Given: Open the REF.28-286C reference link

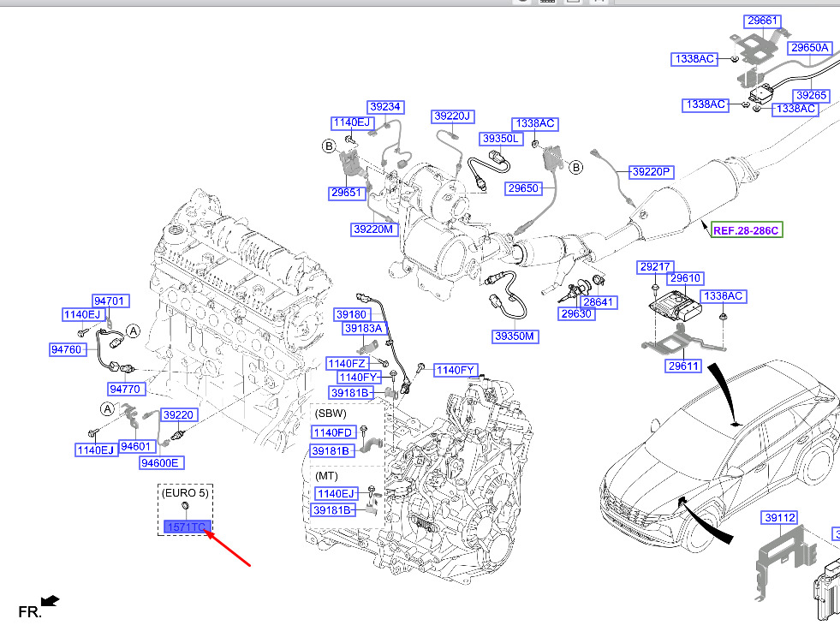Looking at the screenshot, I should pos(747,230).
